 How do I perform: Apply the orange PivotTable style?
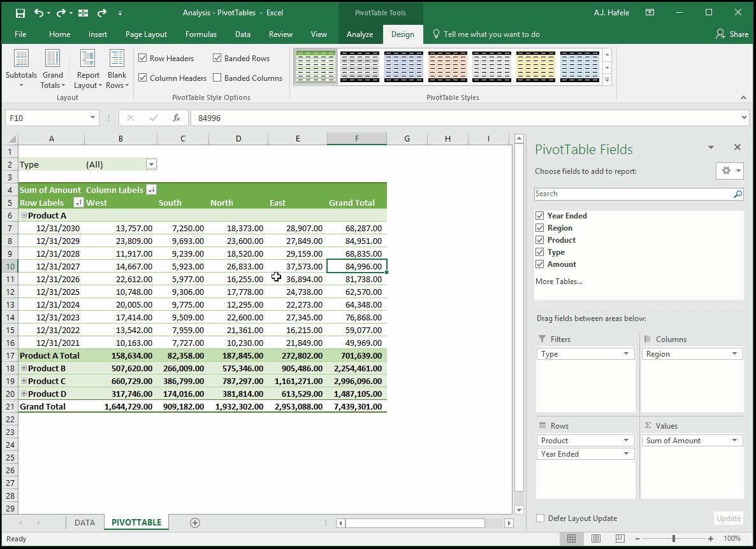[x=447, y=66]
